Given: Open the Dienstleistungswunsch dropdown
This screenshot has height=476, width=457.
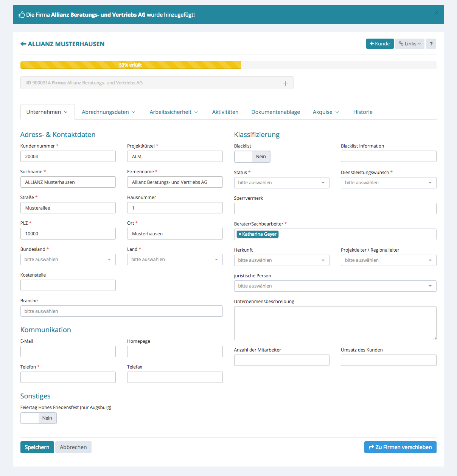Looking at the screenshot, I should click(388, 183).
